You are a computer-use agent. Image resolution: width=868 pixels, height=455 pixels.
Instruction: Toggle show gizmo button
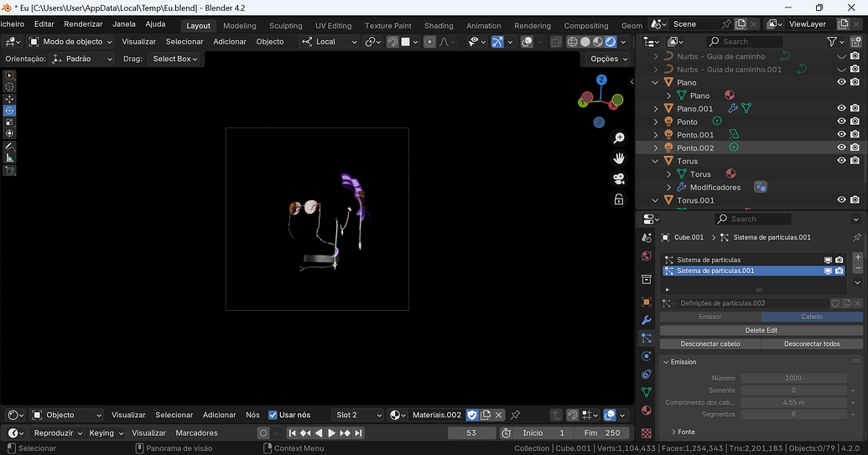(497, 41)
